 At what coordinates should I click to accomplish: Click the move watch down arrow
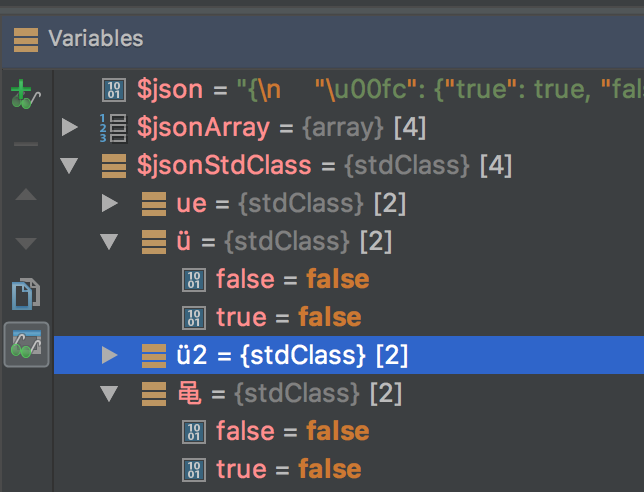point(25,243)
